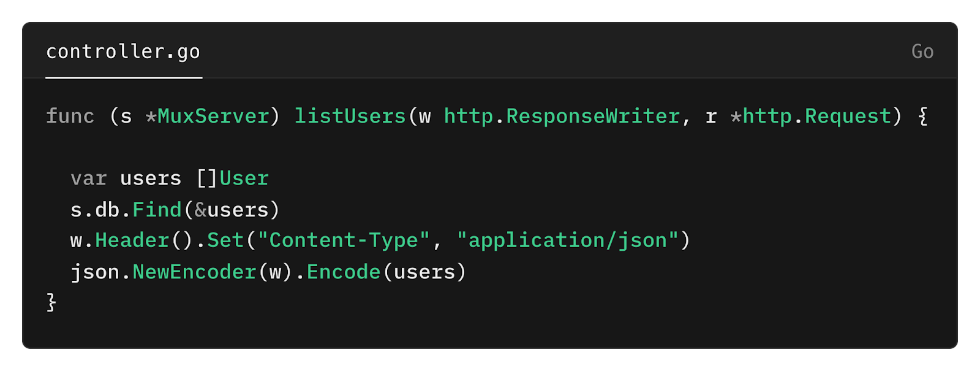Click the &users argument
Viewport: 980px width, 371px height.
point(232,210)
